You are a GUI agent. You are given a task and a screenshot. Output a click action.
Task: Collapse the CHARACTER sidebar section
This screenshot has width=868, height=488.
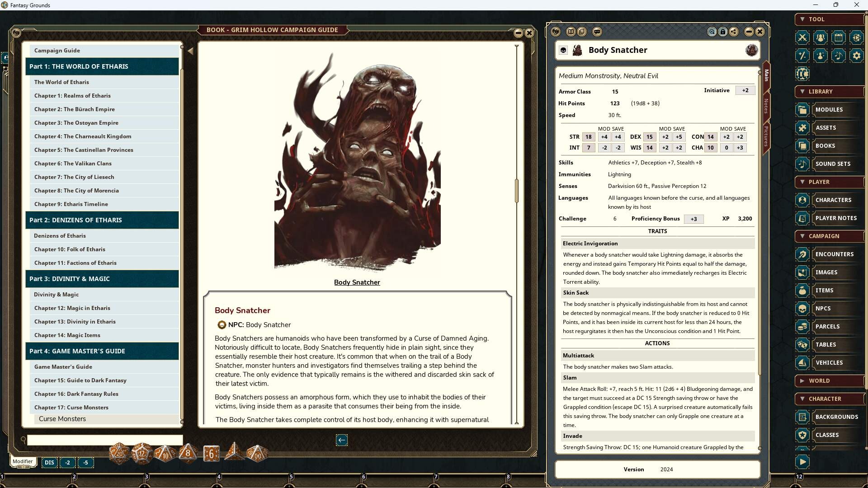click(830, 399)
